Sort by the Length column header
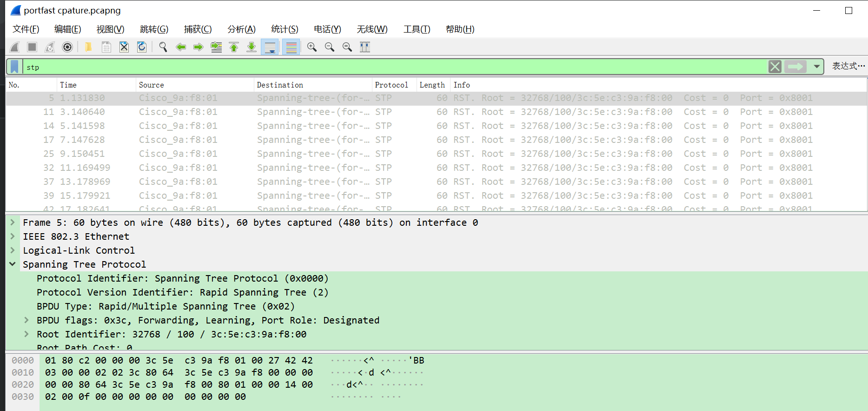 [433, 85]
